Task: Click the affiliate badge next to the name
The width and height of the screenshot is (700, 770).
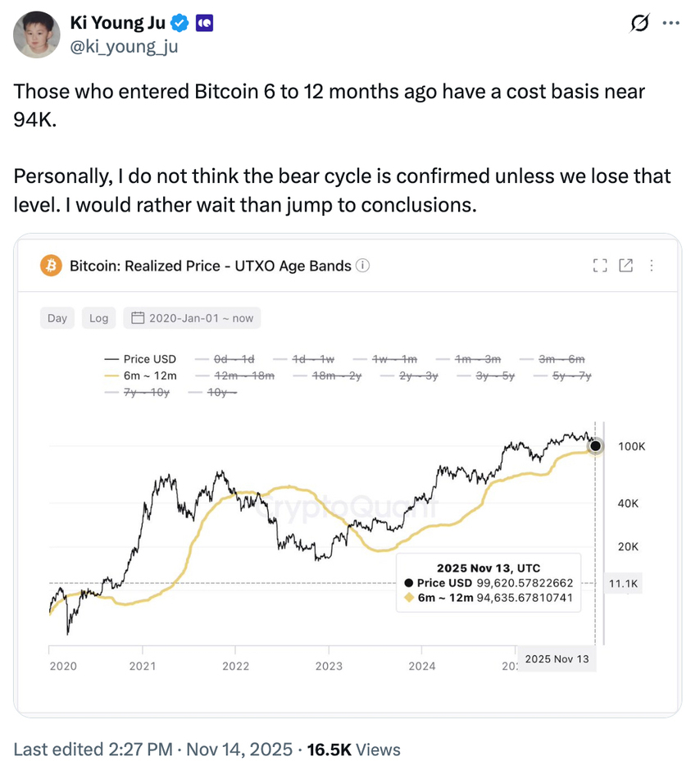Action: pyautogui.click(x=204, y=23)
